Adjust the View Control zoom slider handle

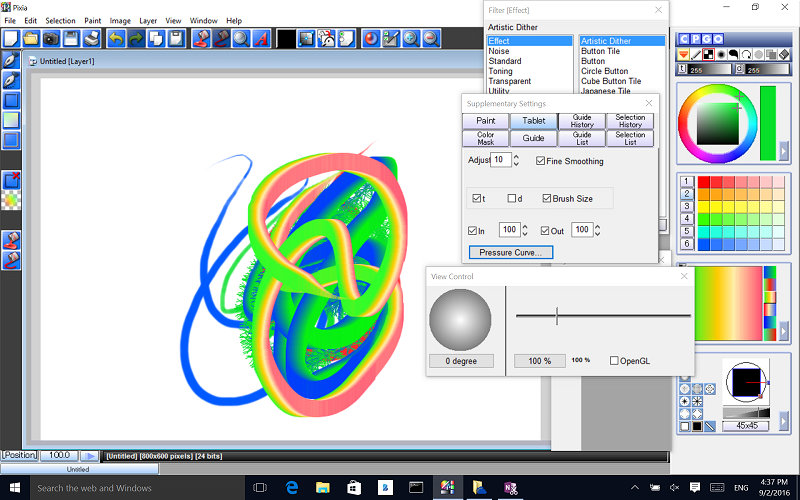point(557,316)
